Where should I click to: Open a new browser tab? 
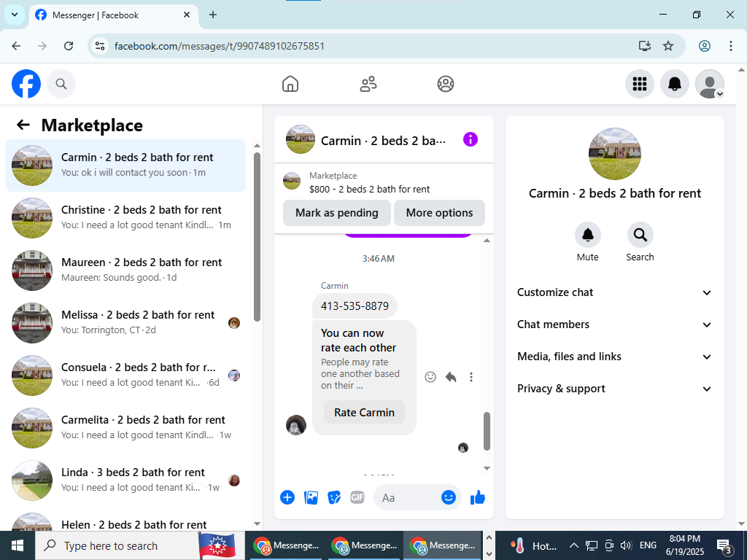[213, 15]
